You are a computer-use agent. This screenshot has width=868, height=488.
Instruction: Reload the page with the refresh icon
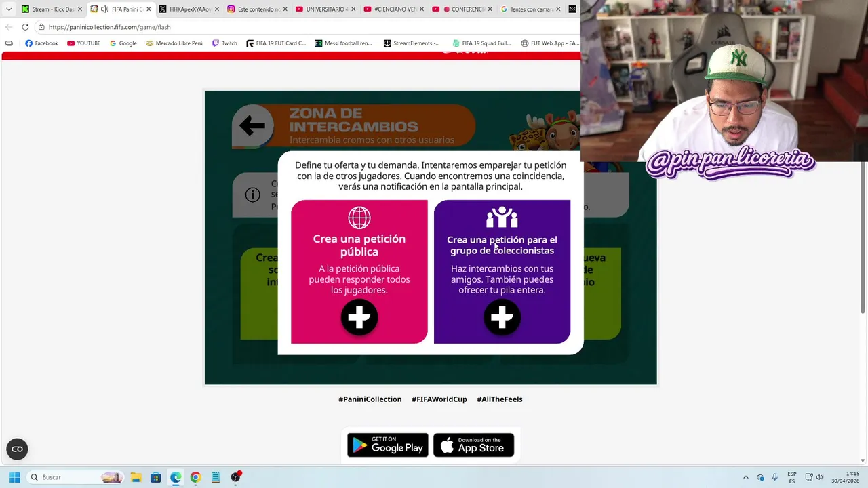tap(25, 27)
